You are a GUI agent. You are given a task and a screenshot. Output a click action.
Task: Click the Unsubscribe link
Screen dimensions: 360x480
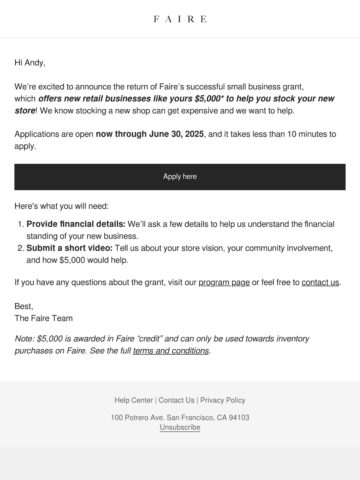coord(180,427)
